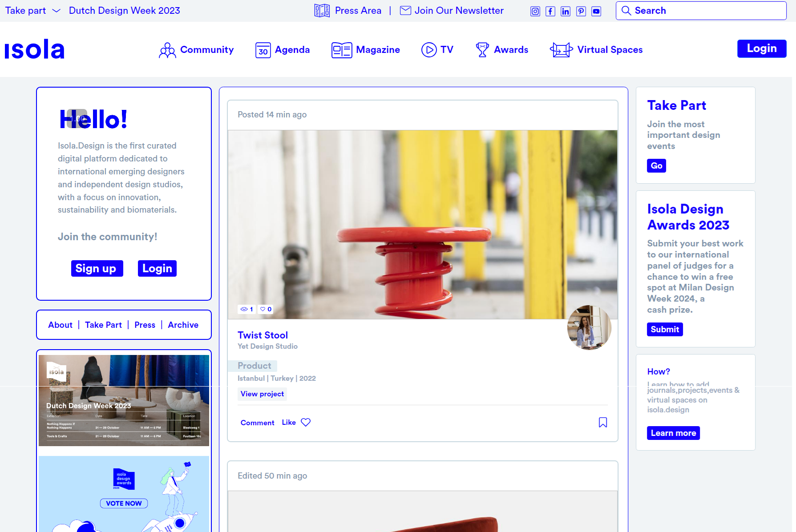
Task: Click the Yet Design Studio profile photo
Action: pos(589,327)
